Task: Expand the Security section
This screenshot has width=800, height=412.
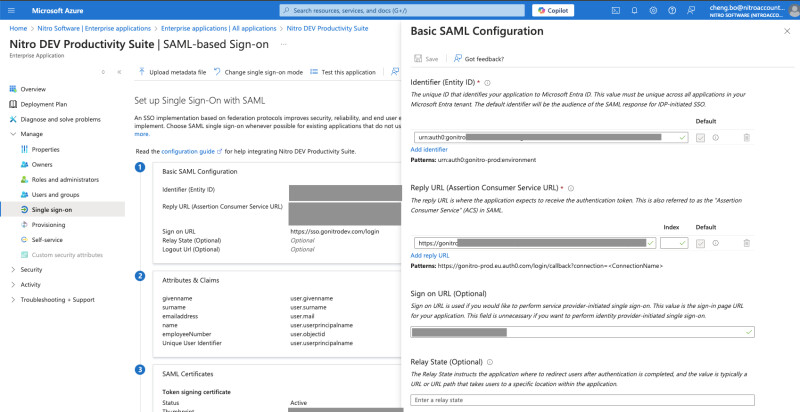Action: click(x=13, y=270)
